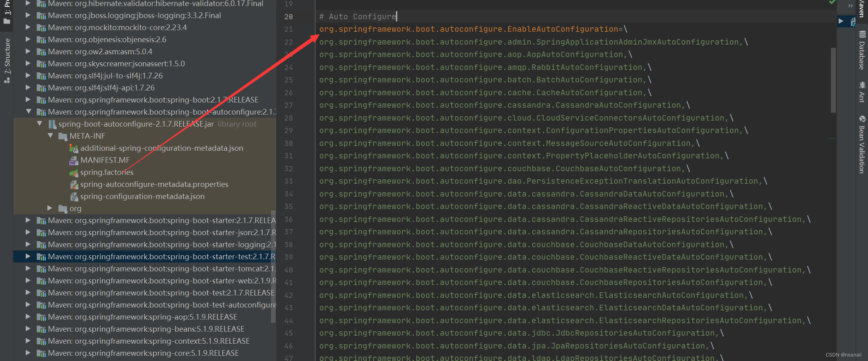868x361 pixels.
Task: Click the additional-spring-configuration-metadata.json file icon
Action: pyautogui.click(x=74, y=148)
